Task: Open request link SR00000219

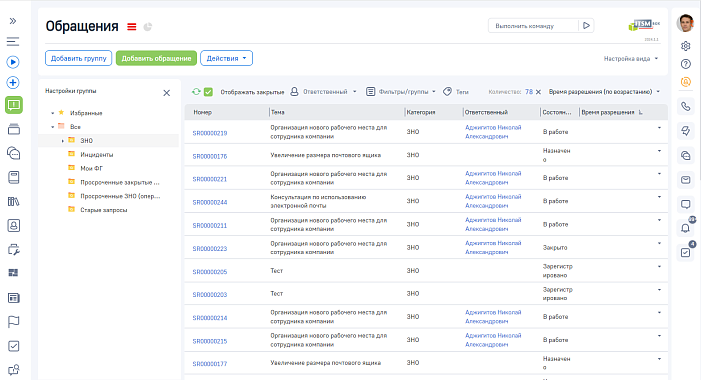Action: coord(210,133)
